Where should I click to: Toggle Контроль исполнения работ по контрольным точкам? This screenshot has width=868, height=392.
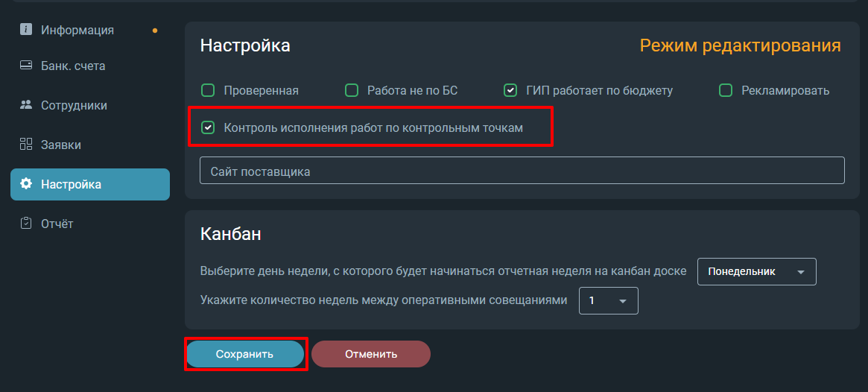pyautogui.click(x=208, y=127)
